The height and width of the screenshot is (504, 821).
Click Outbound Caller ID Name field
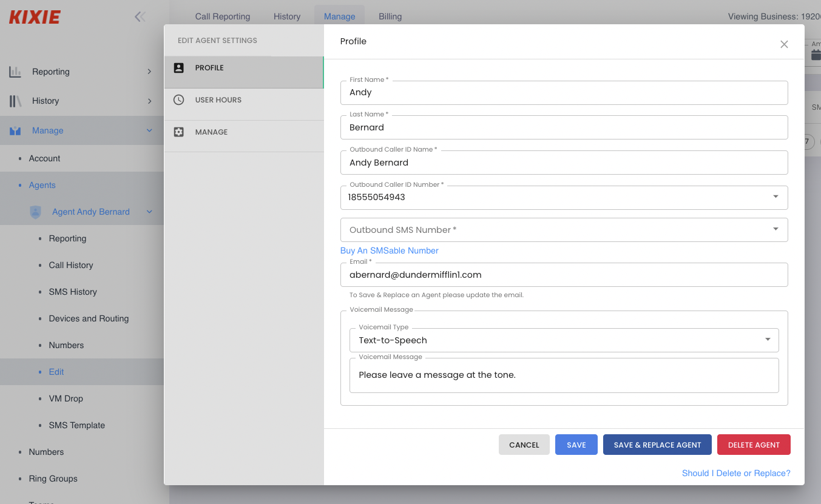(x=564, y=163)
